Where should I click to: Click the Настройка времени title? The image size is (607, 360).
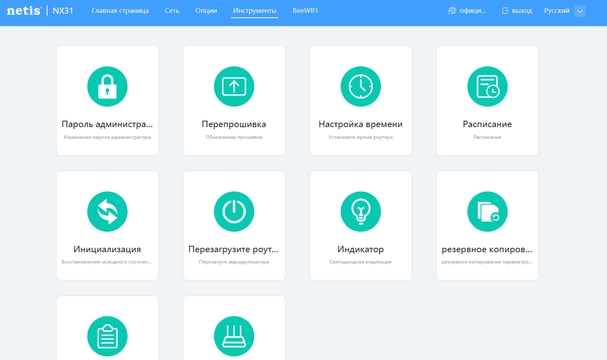[360, 124]
